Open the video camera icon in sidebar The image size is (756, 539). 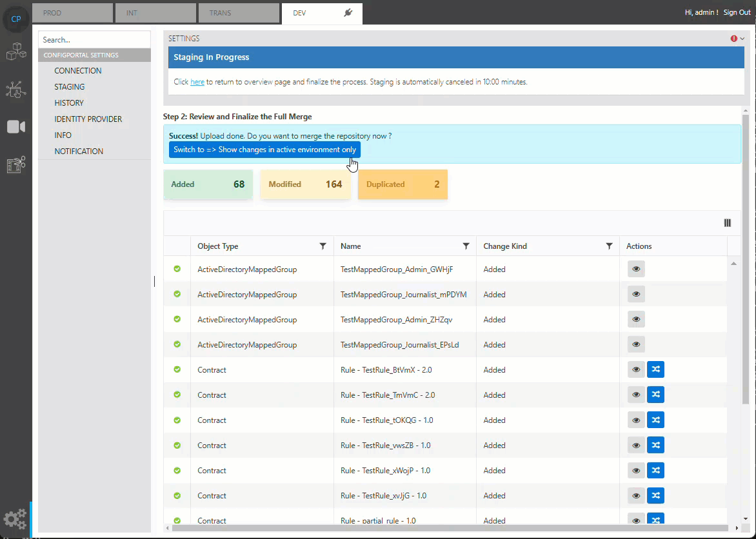[15, 127]
